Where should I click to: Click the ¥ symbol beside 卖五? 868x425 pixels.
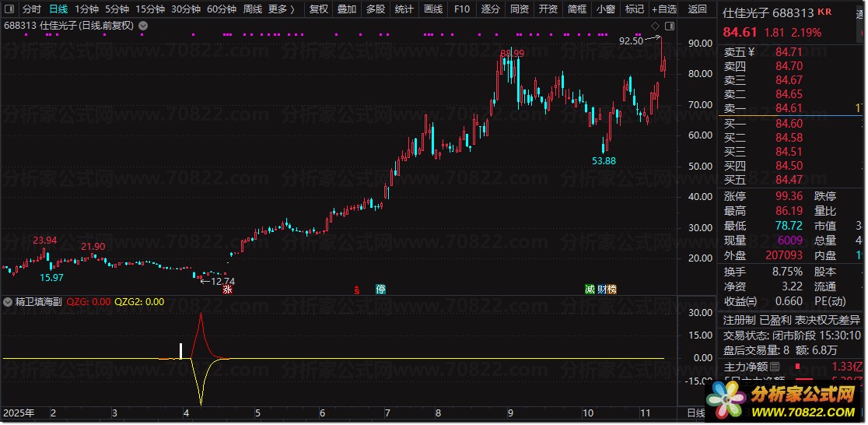click(751, 53)
